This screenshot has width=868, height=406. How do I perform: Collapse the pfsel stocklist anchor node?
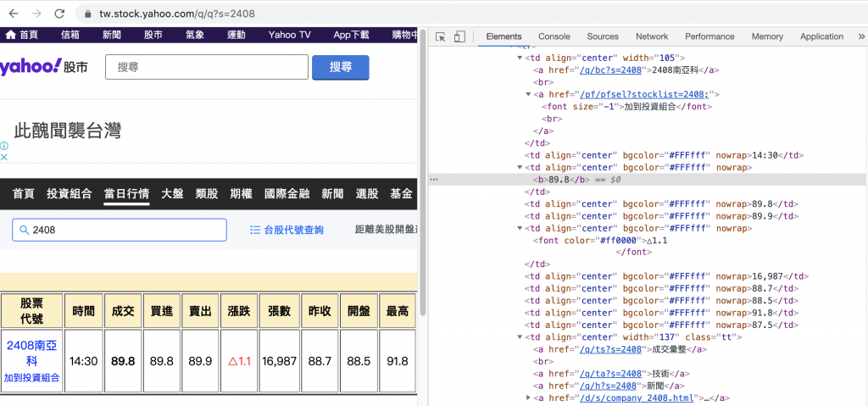point(528,94)
